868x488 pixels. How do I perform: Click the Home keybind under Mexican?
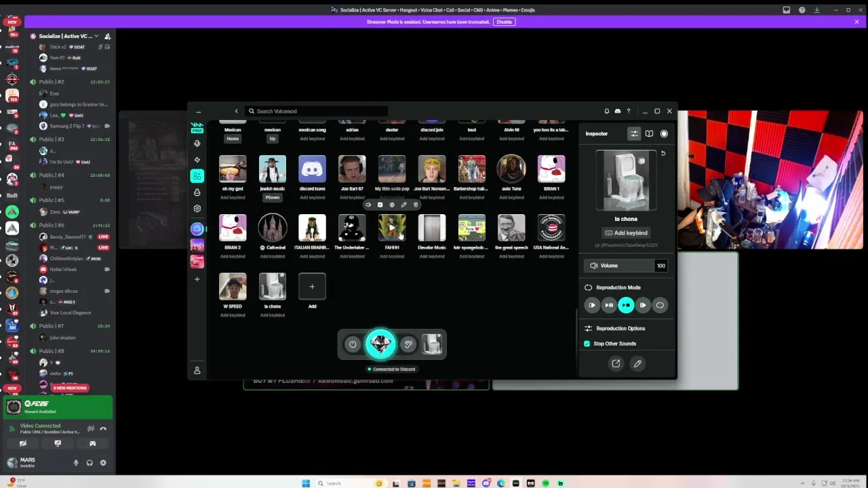click(x=233, y=138)
